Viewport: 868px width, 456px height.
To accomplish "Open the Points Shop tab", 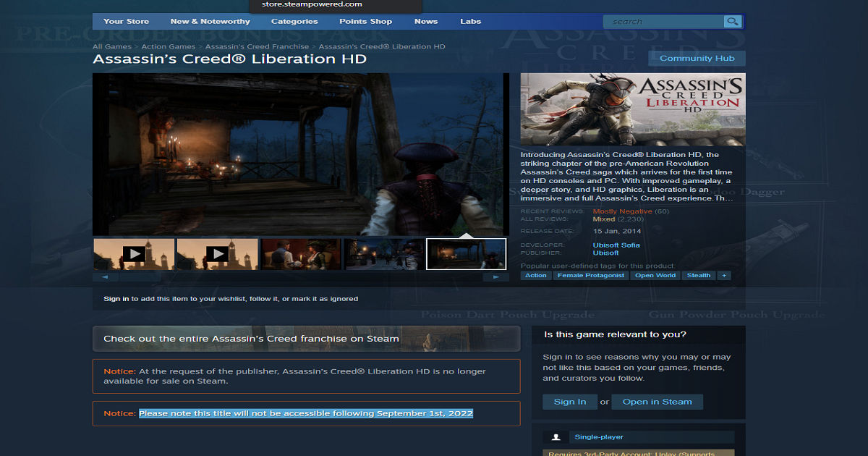I will pos(365,22).
